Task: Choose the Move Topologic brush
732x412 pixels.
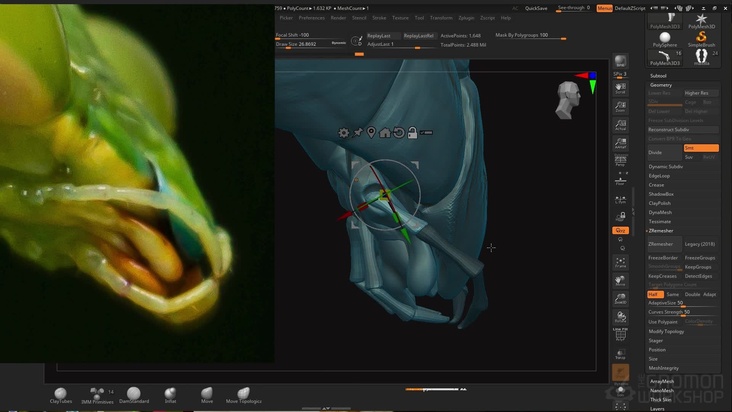Action: tap(245, 394)
